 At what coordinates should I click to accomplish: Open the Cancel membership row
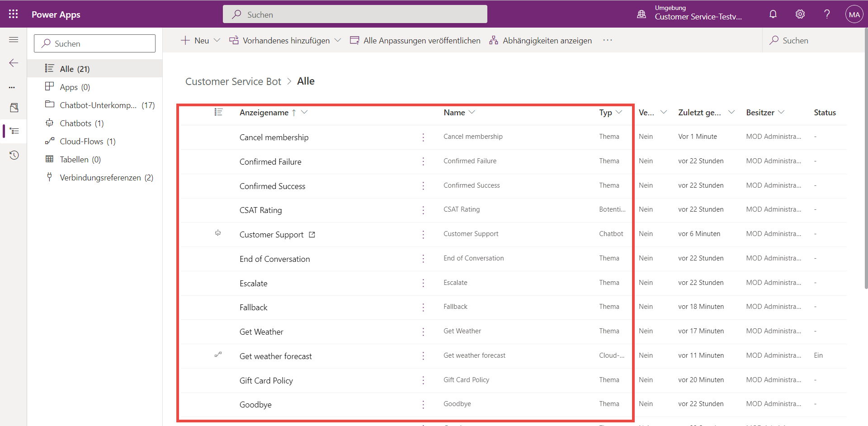click(274, 137)
